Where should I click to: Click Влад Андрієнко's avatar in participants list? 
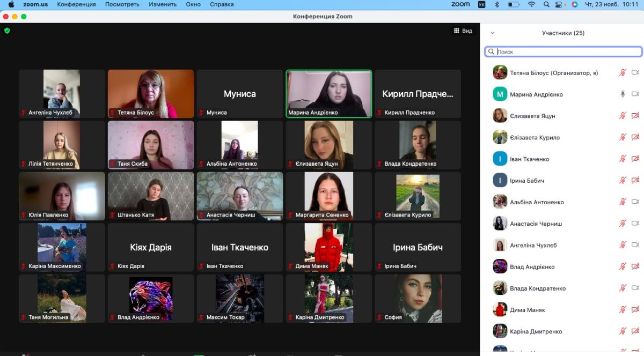tap(500, 266)
